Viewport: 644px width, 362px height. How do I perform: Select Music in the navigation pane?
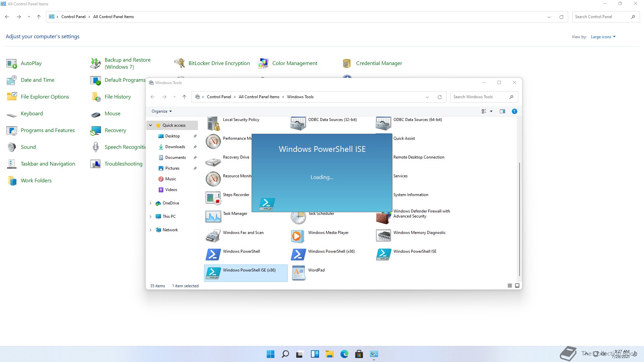(170, 179)
